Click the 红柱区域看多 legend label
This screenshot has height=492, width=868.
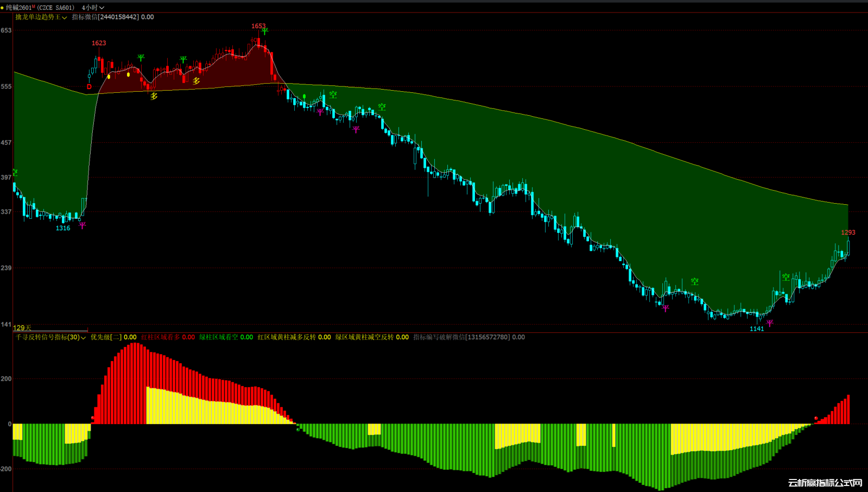click(161, 337)
